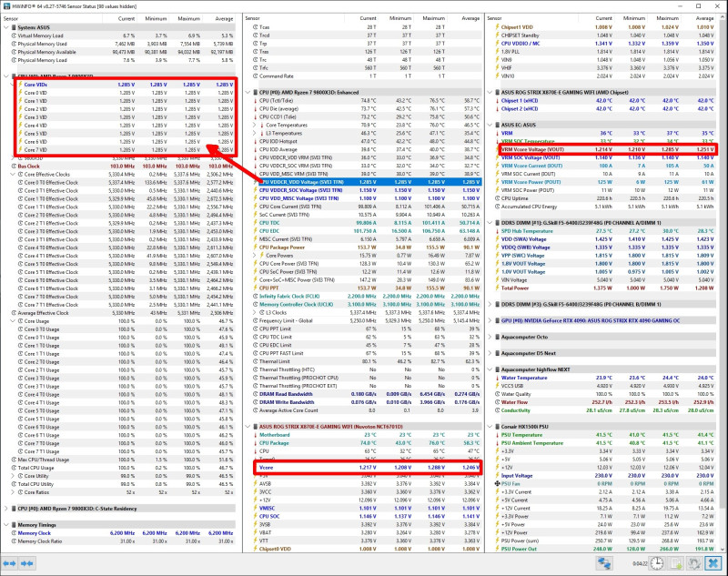The width and height of the screenshot is (728, 576).
Task: Expand the Core Powers subtree
Action: click(255, 256)
